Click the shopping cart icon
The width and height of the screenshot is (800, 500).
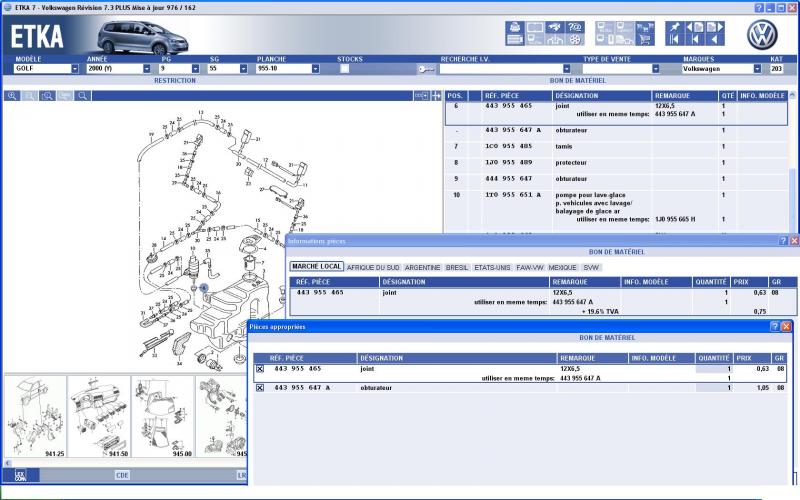(645, 39)
